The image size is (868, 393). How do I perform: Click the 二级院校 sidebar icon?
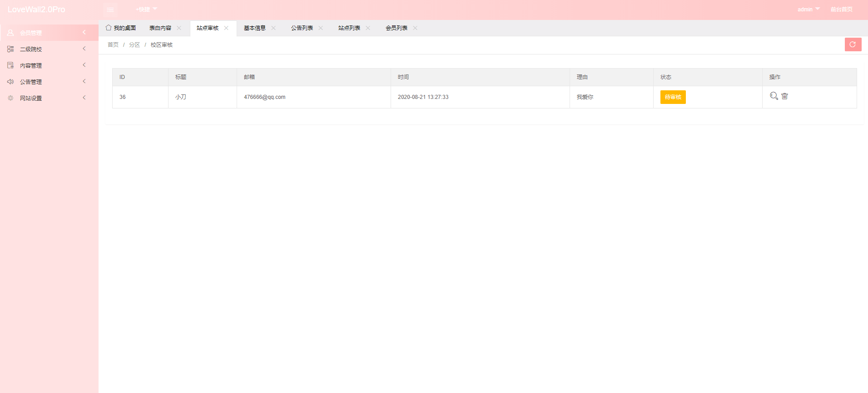point(10,49)
